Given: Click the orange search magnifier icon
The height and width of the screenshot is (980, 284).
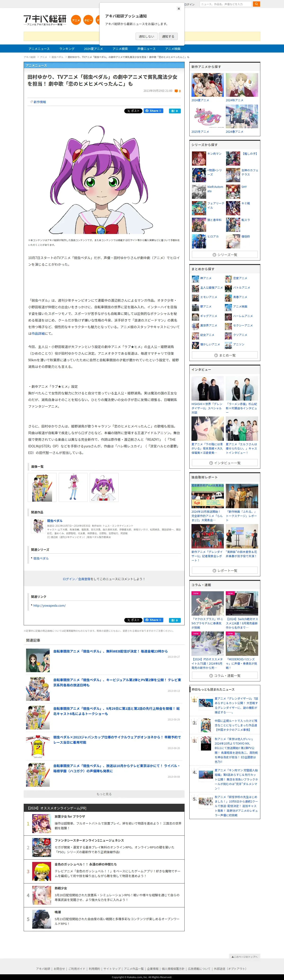Looking at the screenshot, I should (257, 4).
